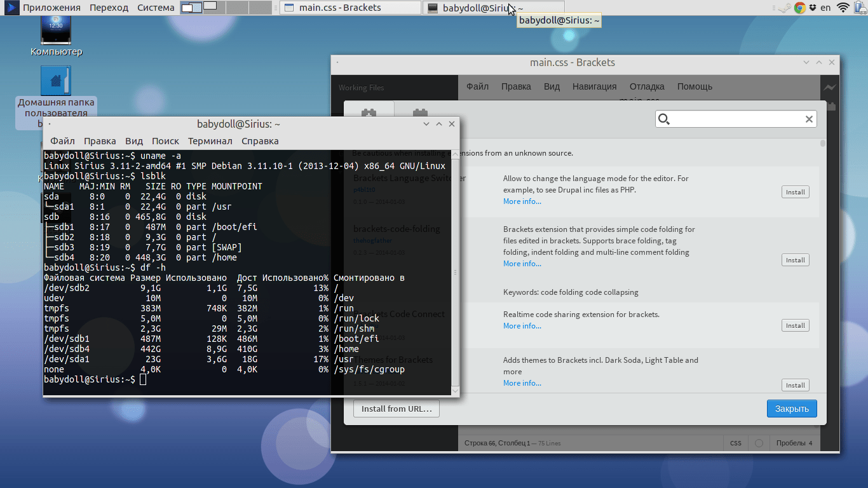Open the Приложения menu on the panel
The width and height of the screenshot is (868, 488).
point(51,8)
